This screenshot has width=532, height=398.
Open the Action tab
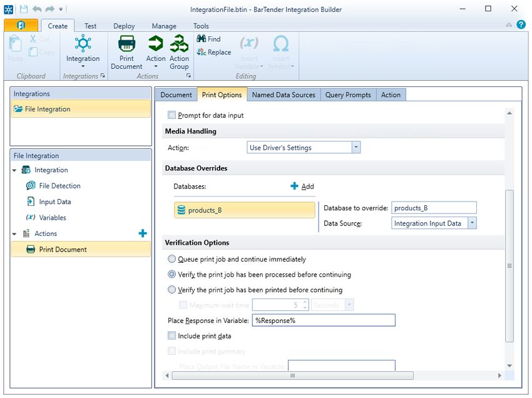coord(391,94)
